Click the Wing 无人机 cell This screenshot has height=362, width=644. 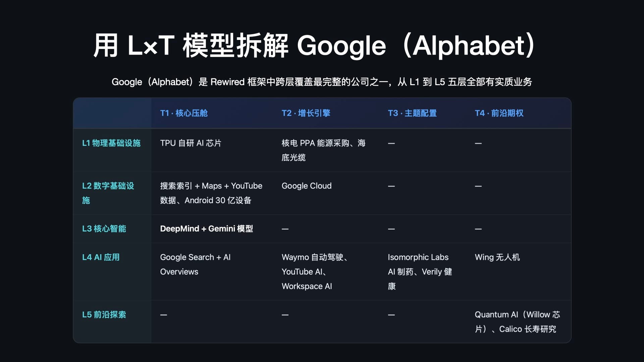[497, 257]
